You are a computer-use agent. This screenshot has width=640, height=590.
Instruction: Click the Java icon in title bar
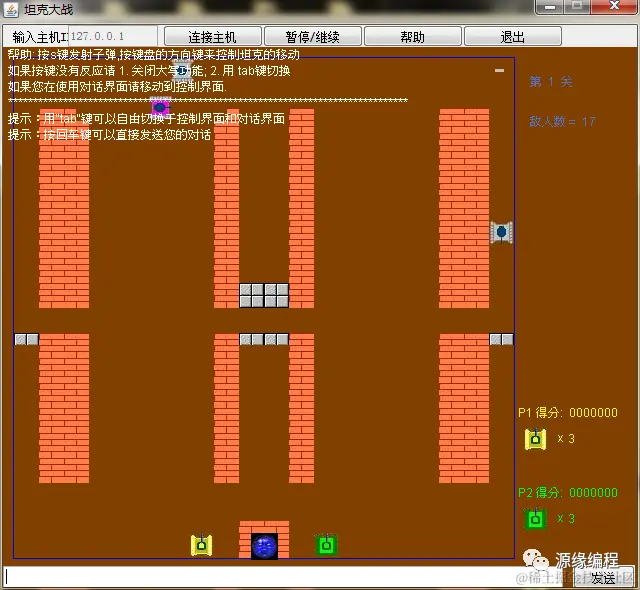(11, 9)
